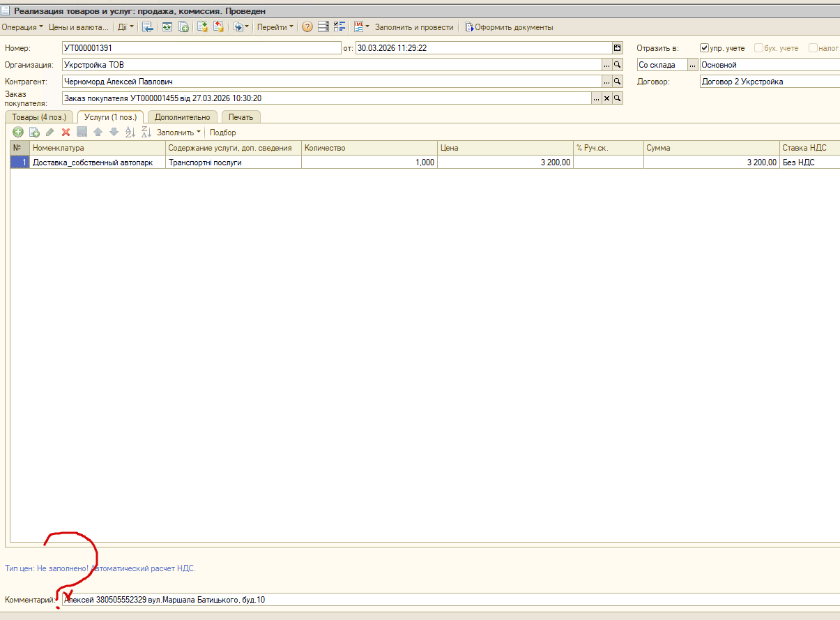Open the calendar picker next to date field
Viewport: 840px width, 620px height.
(x=617, y=48)
